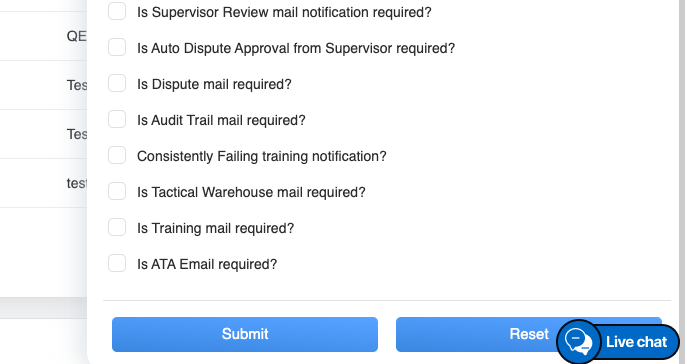Select Is Tactical Warehouse mail required checkbox
This screenshot has width=687, height=364.
pyautogui.click(x=117, y=191)
